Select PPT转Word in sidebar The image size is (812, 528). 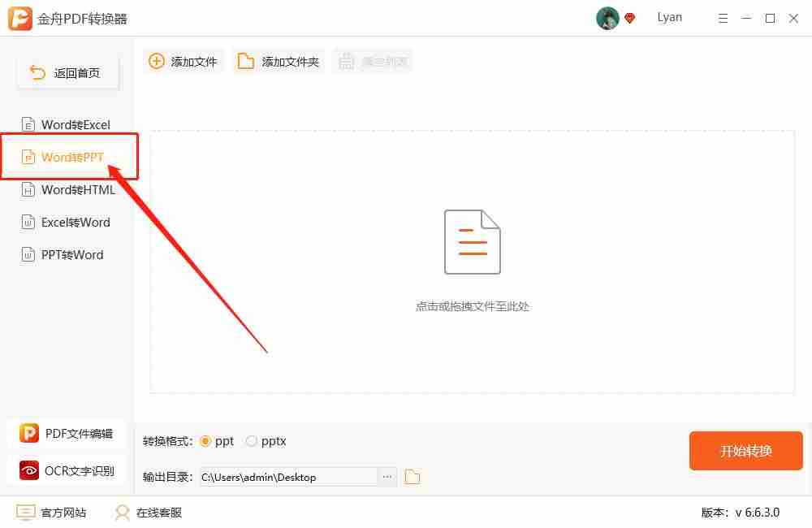[x=63, y=255]
